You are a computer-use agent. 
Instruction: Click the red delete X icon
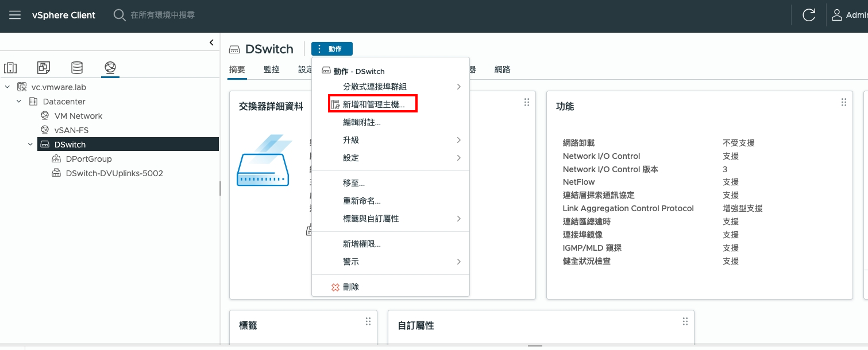(x=335, y=287)
